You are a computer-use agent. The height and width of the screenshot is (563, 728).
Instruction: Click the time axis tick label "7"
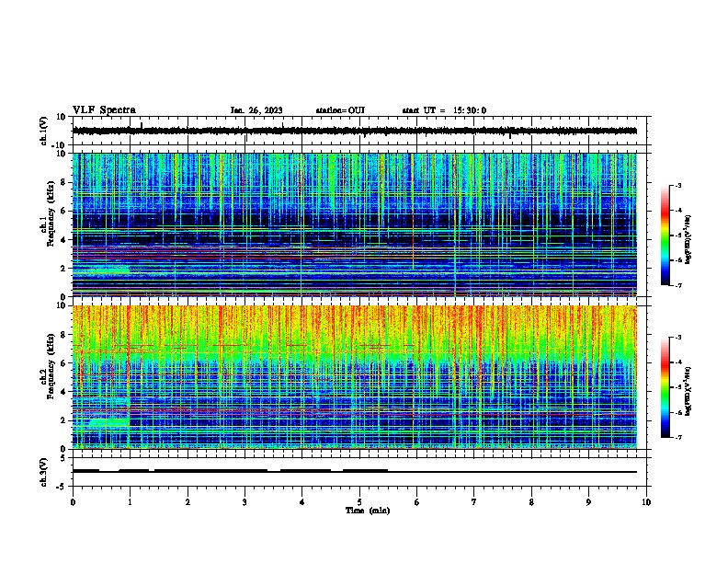(x=474, y=502)
